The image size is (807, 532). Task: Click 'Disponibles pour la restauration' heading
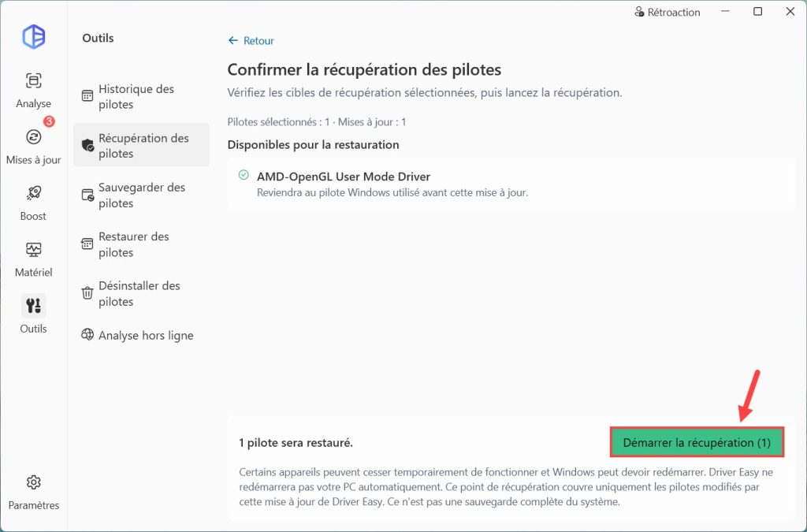click(313, 144)
